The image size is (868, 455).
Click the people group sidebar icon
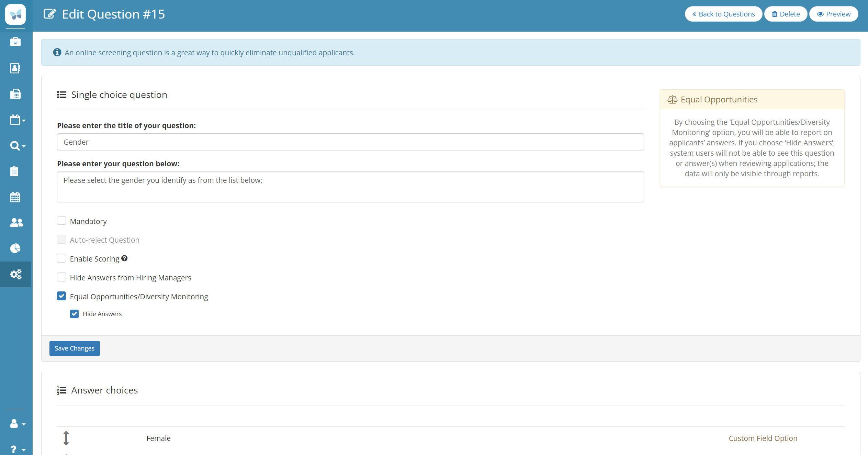pos(16,223)
